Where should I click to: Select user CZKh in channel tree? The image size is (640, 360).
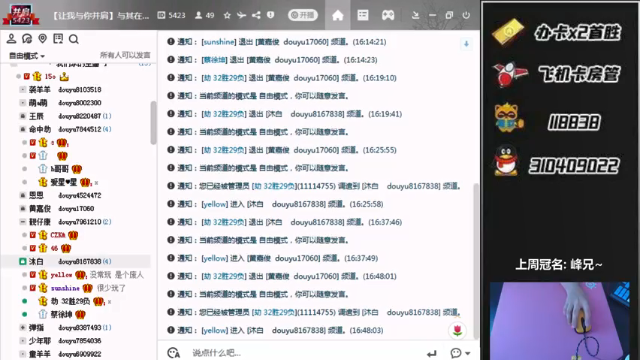58,235
